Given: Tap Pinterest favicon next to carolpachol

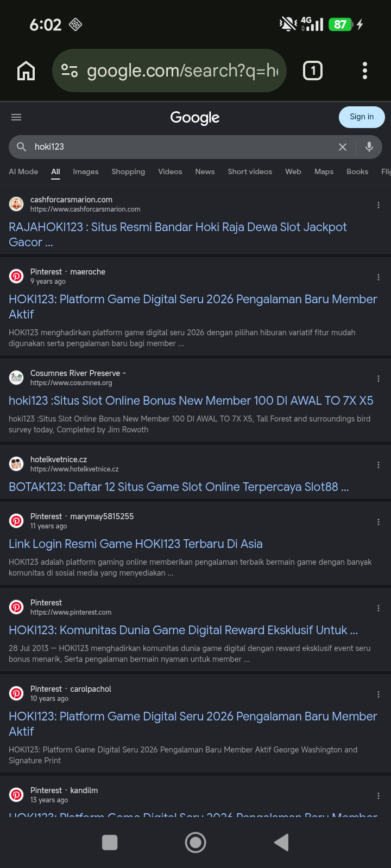Looking at the screenshot, I should coord(16,693).
